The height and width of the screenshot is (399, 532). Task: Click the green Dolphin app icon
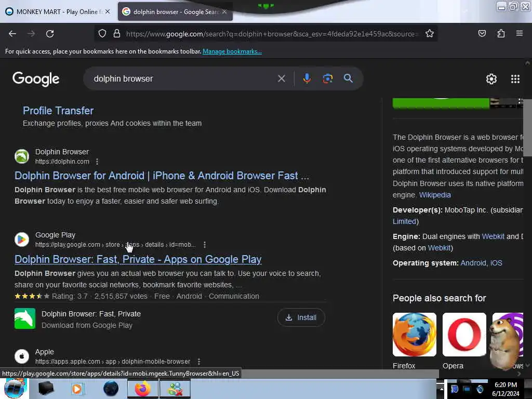pyautogui.click(x=25, y=318)
